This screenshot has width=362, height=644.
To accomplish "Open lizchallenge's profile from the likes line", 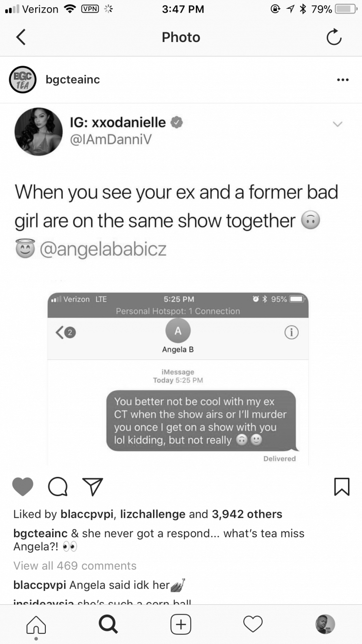I will (x=153, y=514).
